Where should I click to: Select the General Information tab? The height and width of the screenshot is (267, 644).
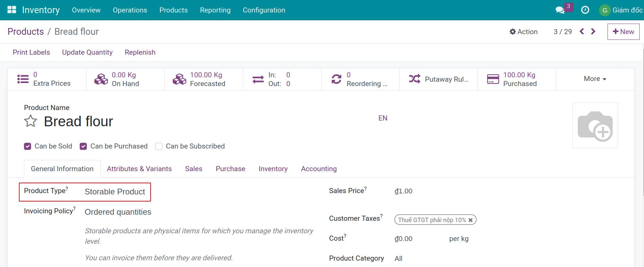click(62, 169)
